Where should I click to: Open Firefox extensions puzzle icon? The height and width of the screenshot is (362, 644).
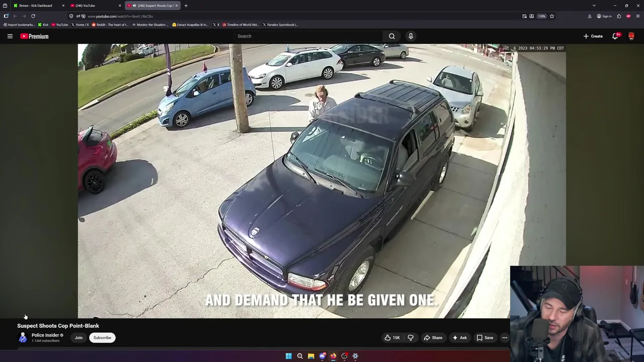pyautogui.click(x=619, y=16)
